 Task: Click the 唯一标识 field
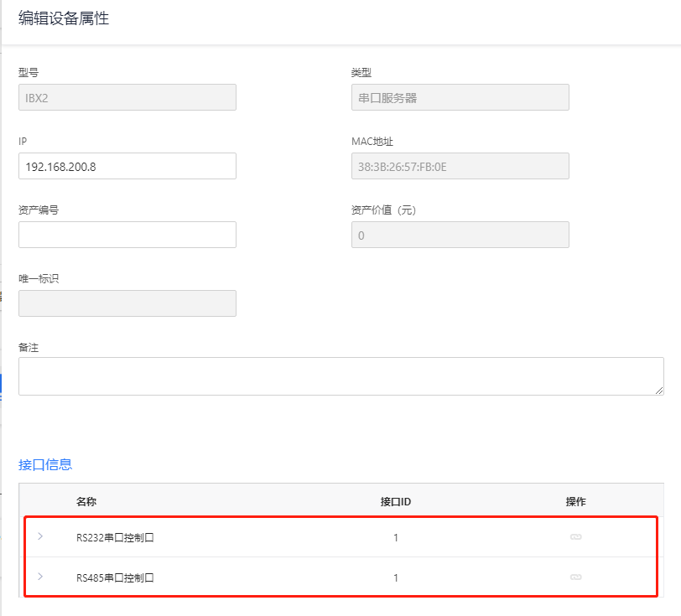127,303
